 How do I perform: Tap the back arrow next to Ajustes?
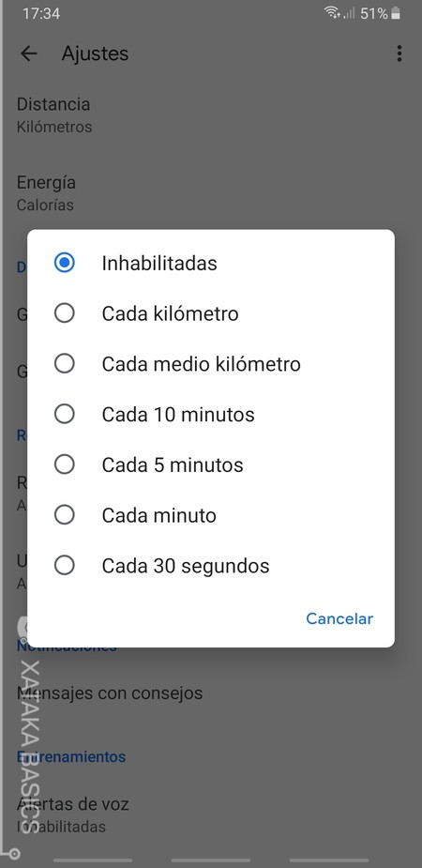tap(28, 53)
